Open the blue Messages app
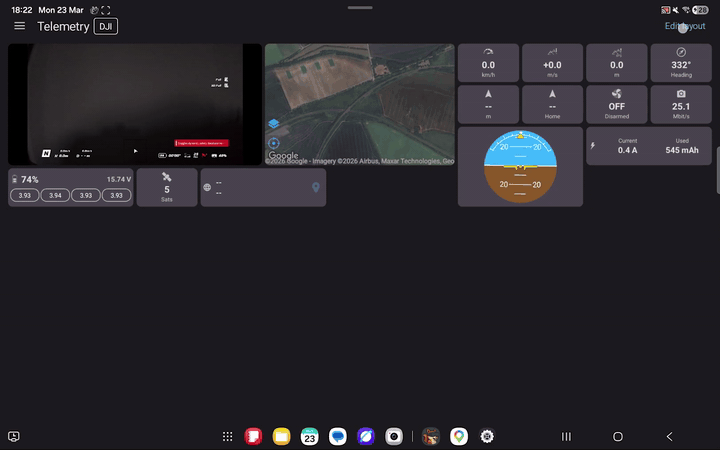Image resolution: width=720 pixels, height=450 pixels. pos(338,436)
